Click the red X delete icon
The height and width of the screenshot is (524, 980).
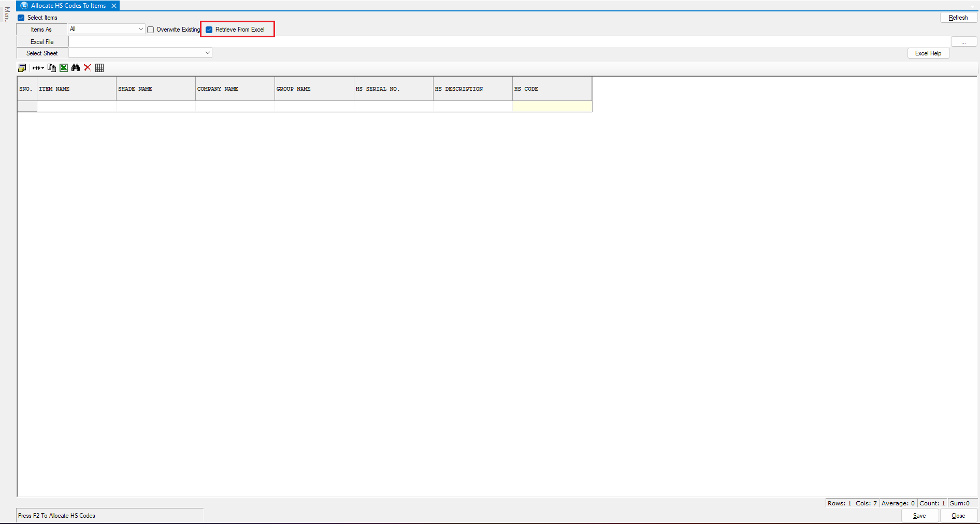point(88,68)
